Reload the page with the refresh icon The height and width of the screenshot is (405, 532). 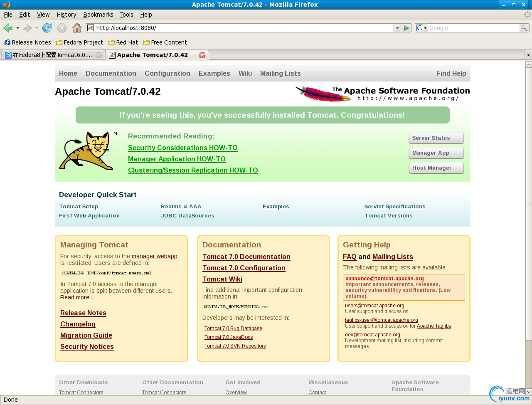click(47, 28)
